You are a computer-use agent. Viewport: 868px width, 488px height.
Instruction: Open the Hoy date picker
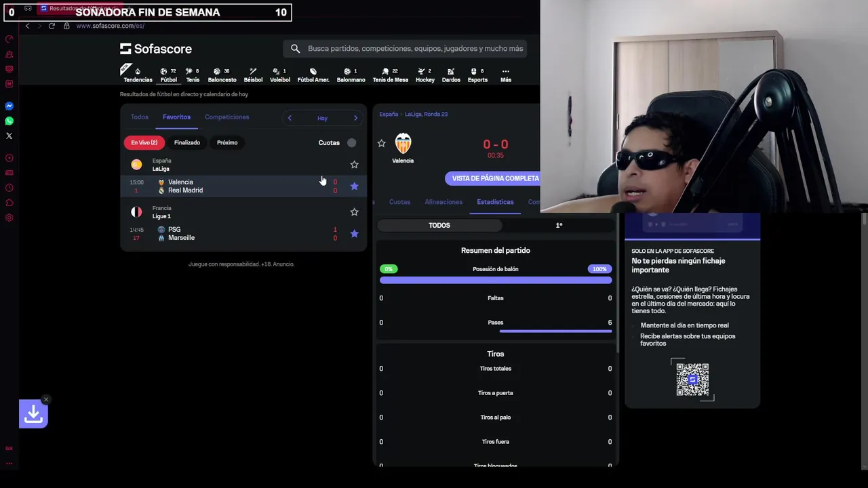click(322, 118)
